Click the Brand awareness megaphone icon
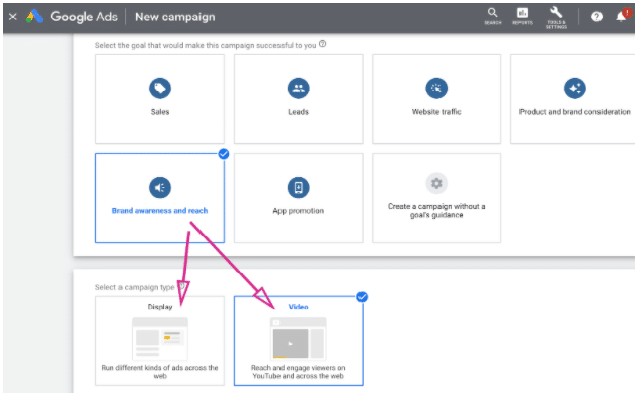The width and height of the screenshot is (640, 400). (160, 187)
